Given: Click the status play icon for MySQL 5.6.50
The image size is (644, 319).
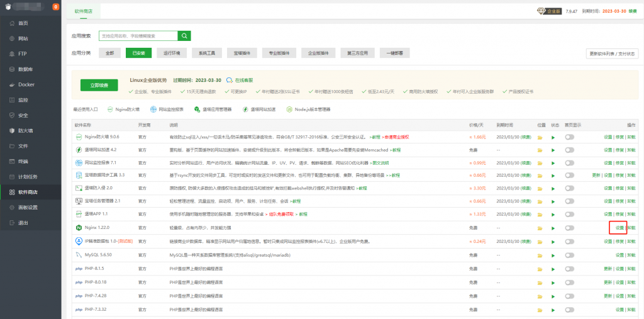Looking at the screenshot, I should point(553,256).
